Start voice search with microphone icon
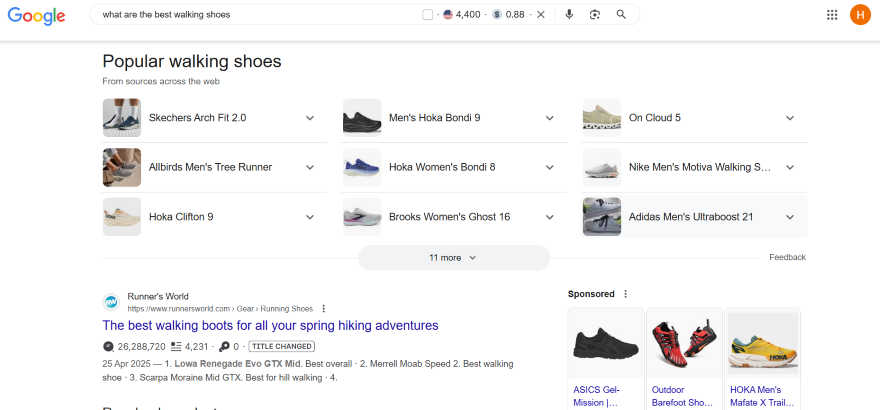The width and height of the screenshot is (880, 410). pos(569,15)
